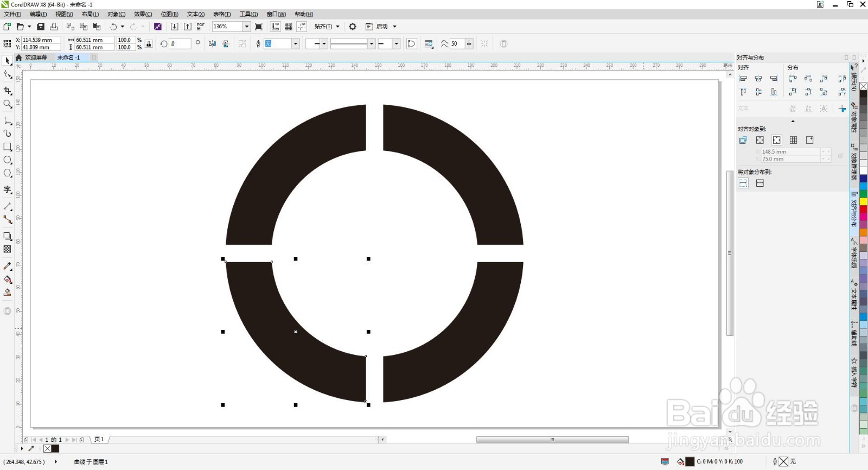Image resolution: width=868 pixels, height=470 pixels.
Task: Switch to 欢迎屏幕 tab
Action: point(36,58)
